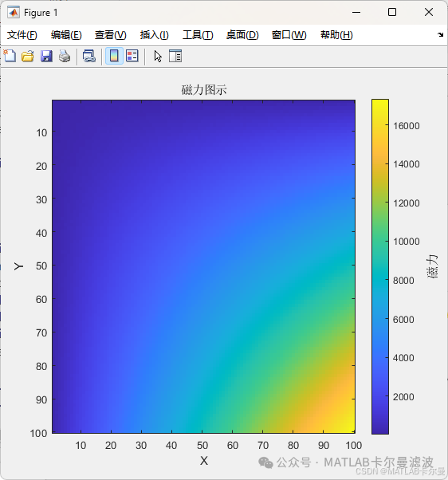Click the dark blue top-left corner of heatmap

(x=58, y=106)
